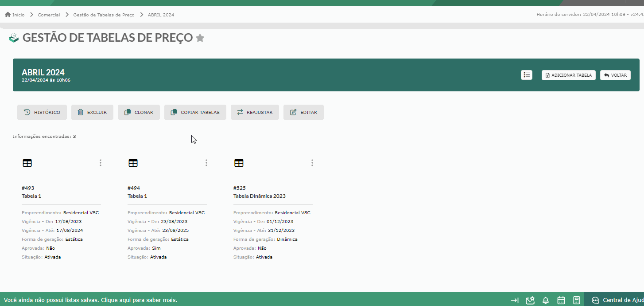644x306 pixels.
Task: Click Informações encontradas: 3 text
Action: tap(44, 137)
